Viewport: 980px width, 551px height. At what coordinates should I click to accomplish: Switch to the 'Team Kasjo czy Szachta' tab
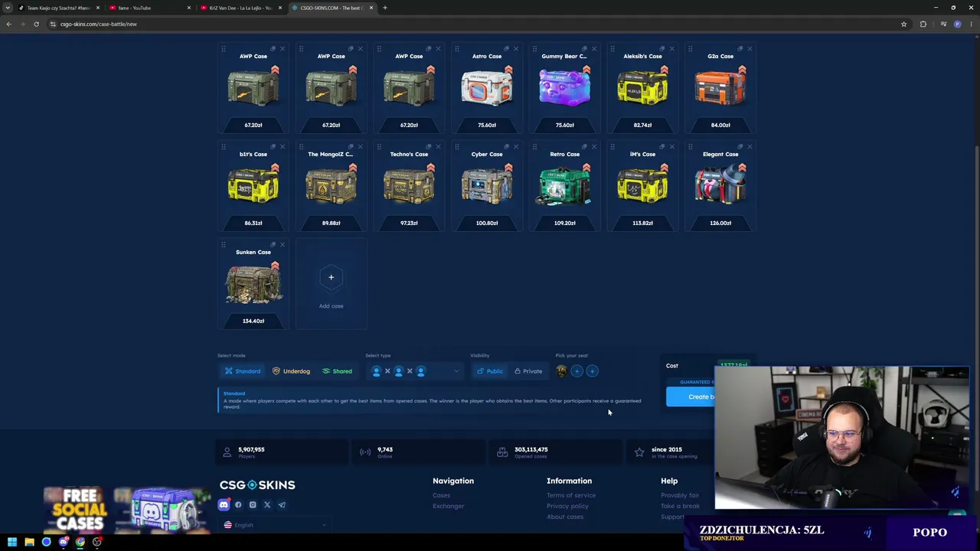59,8
